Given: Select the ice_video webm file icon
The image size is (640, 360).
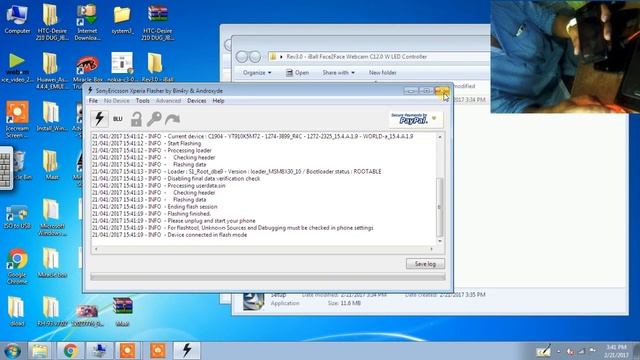Looking at the screenshot, I should pyautogui.click(x=16, y=67).
